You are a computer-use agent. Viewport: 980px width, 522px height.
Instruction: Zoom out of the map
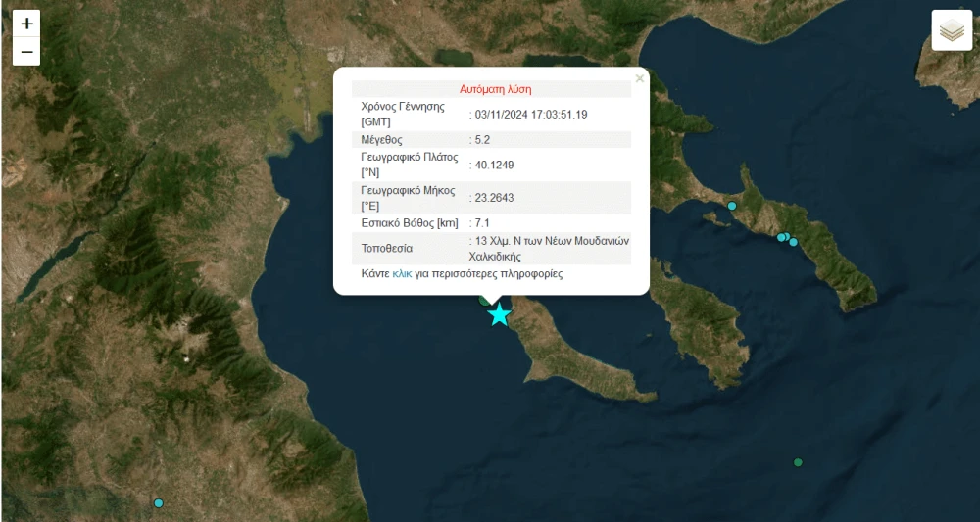click(x=26, y=52)
